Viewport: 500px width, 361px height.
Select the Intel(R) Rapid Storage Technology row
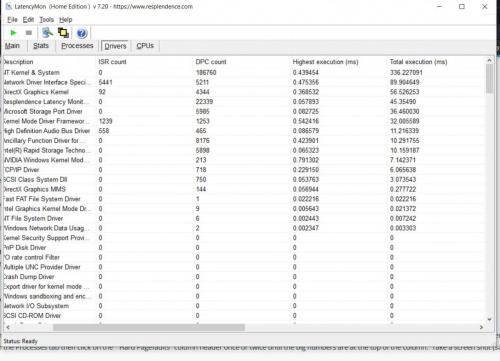pyautogui.click(x=244, y=150)
